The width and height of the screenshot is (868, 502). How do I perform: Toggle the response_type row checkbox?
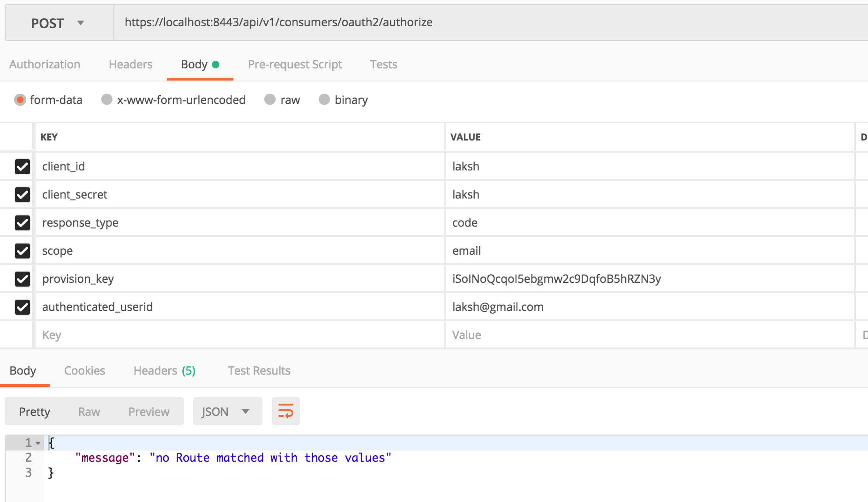(22, 222)
